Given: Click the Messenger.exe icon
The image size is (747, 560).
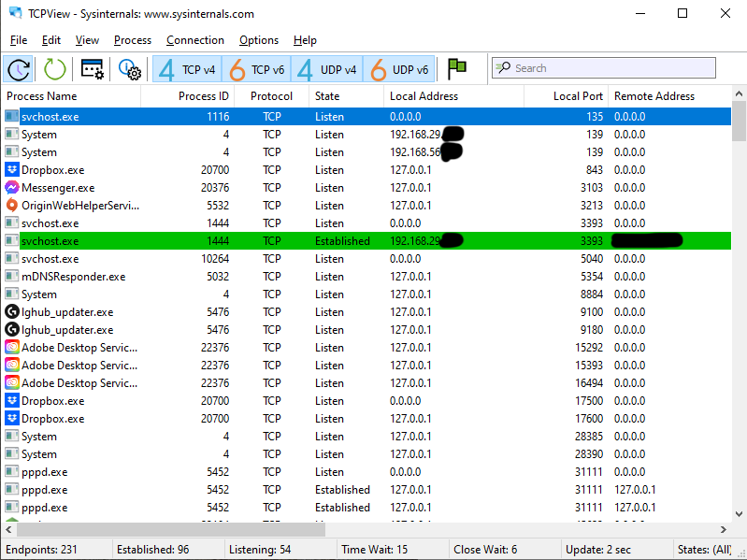Looking at the screenshot, I should [12, 188].
